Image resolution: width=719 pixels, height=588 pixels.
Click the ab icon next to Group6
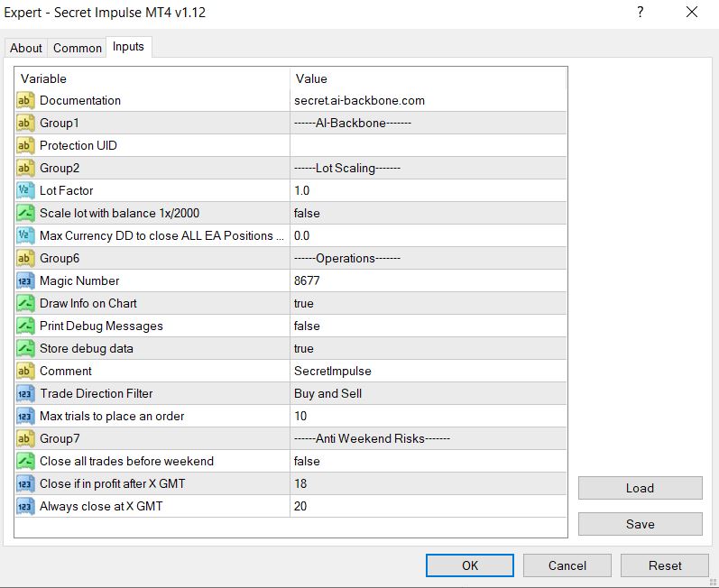pyautogui.click(x=25, y=258)
